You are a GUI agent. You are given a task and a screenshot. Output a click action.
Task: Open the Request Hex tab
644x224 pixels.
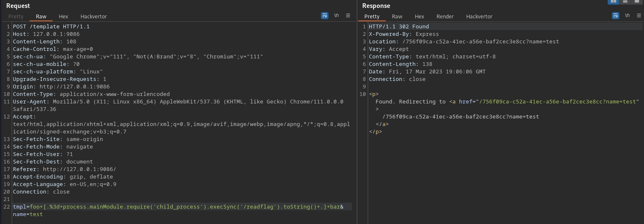(63, 16)
